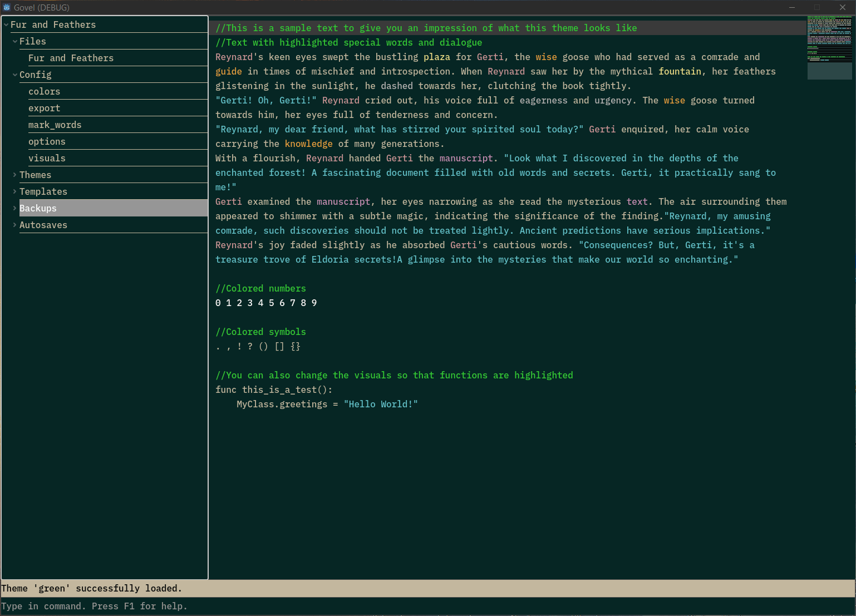
Task: Expand the Templates tree folder
Action: point(15,191)
